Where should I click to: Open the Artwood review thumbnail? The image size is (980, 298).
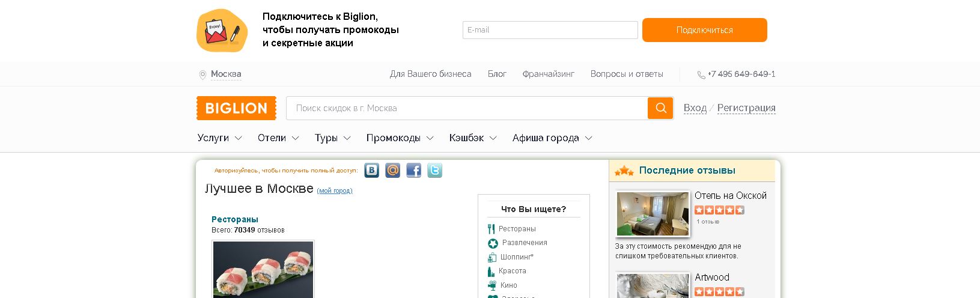tap(653, 285)
